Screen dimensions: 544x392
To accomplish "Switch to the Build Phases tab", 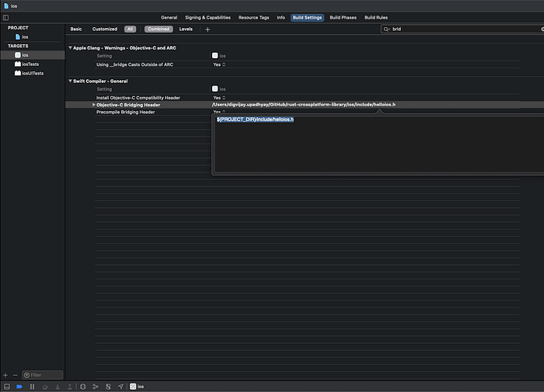I will (x=343, y=18).
